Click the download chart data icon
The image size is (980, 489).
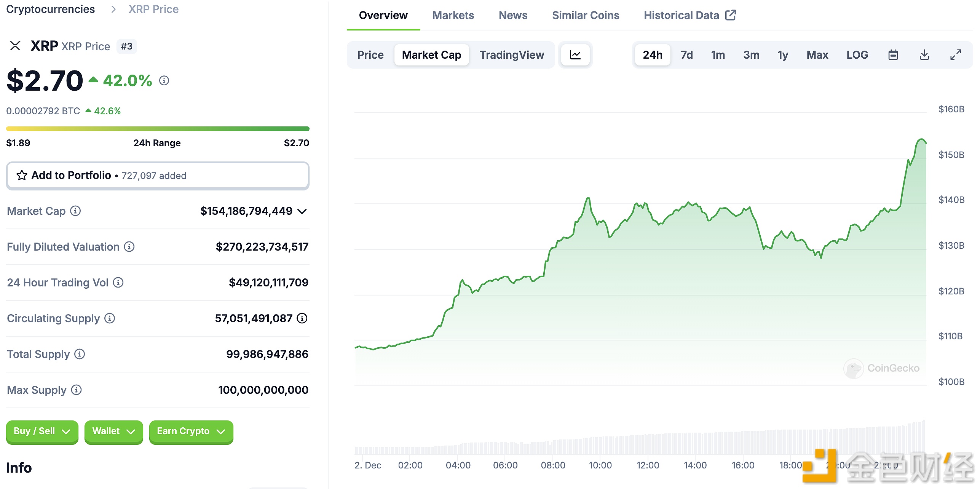924,55
